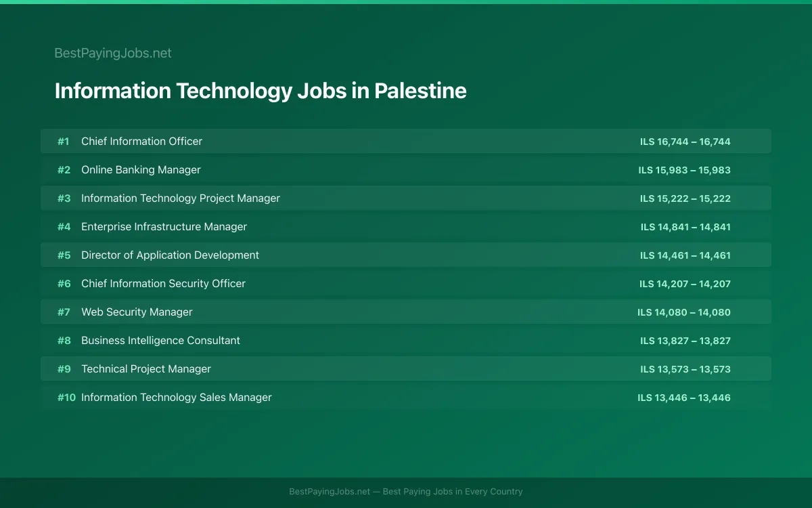Image resolution: width=812 pixels, height=508 pixels.
Task: Click the Enterprise Infrastructure Manager job title
Action: tap(164, 227)
